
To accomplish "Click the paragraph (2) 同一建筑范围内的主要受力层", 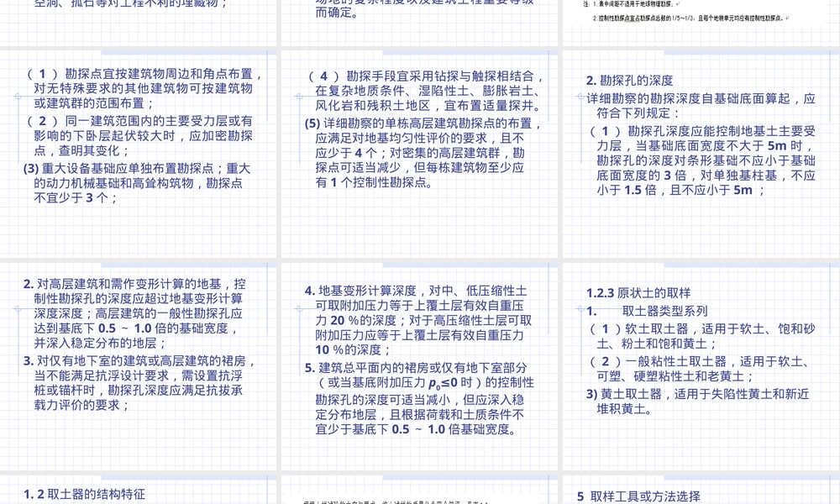I will point(138,136).
